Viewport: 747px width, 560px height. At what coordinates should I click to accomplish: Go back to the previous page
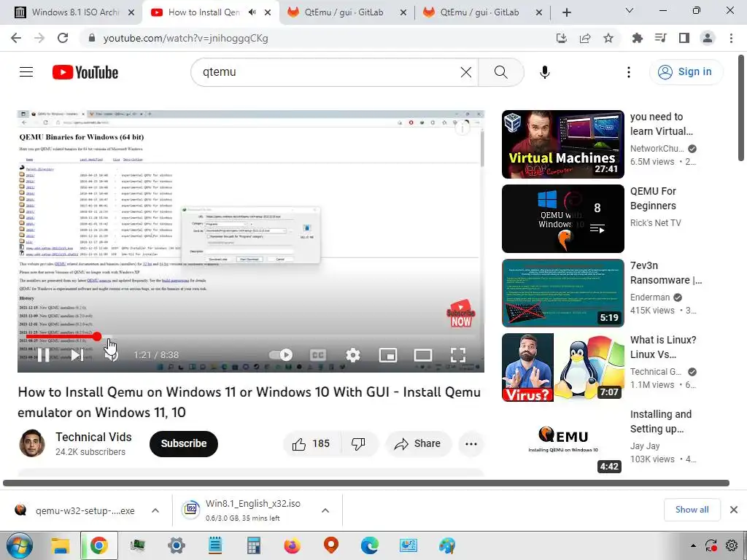16,38
